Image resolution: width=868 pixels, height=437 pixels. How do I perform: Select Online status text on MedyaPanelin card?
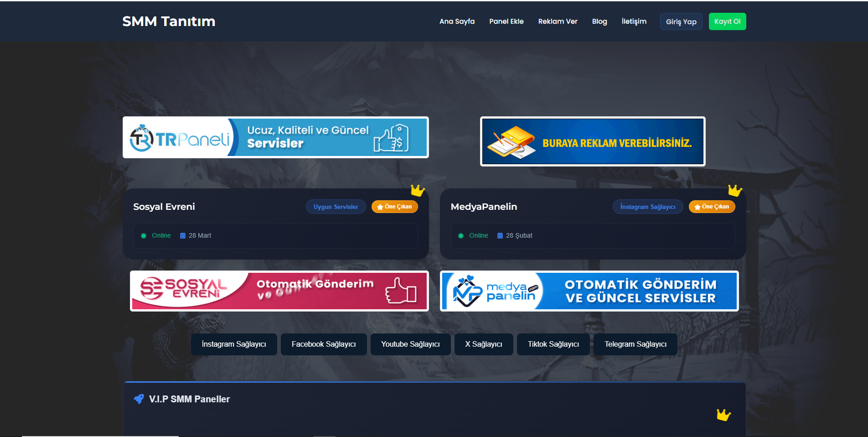479,236
